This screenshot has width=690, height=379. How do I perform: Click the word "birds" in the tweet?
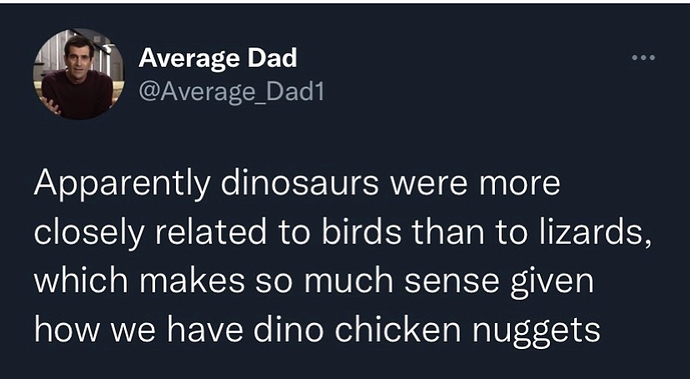pos(361,232)
